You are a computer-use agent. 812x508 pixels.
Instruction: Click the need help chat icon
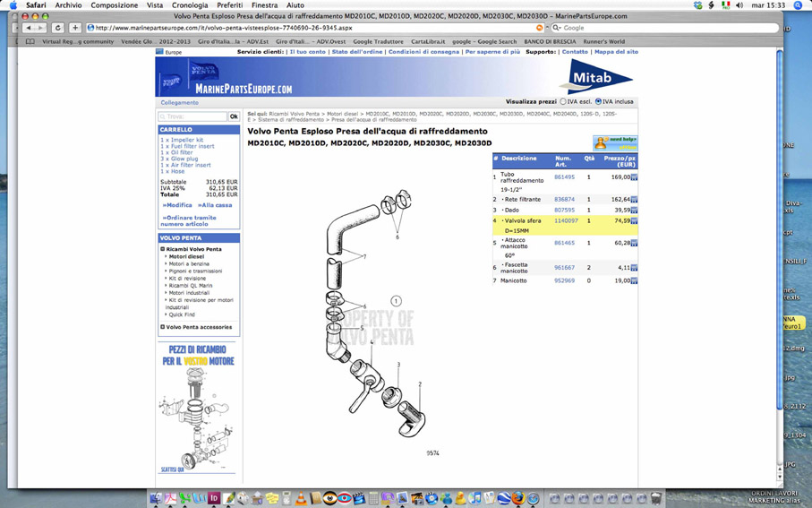pos(615,143)
